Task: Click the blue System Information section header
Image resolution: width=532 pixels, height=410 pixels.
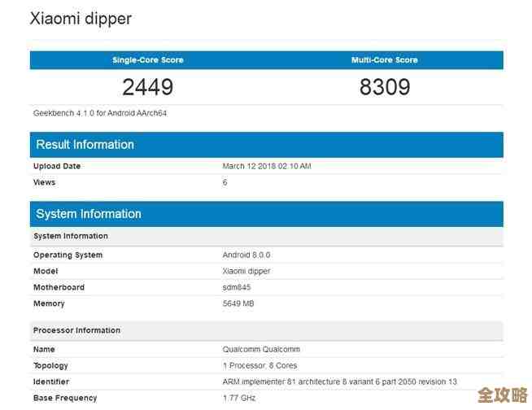Action: tap(89, 214)
